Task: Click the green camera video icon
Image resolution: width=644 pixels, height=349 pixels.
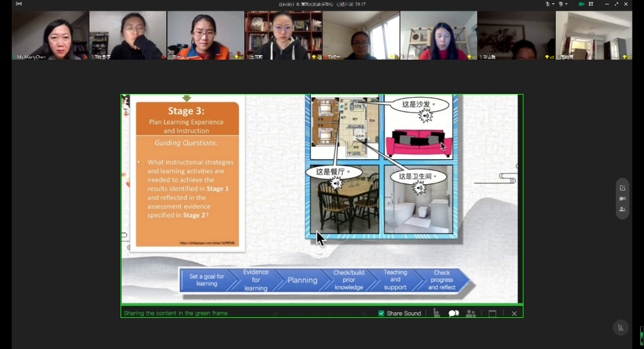Action: click(582, 4)
